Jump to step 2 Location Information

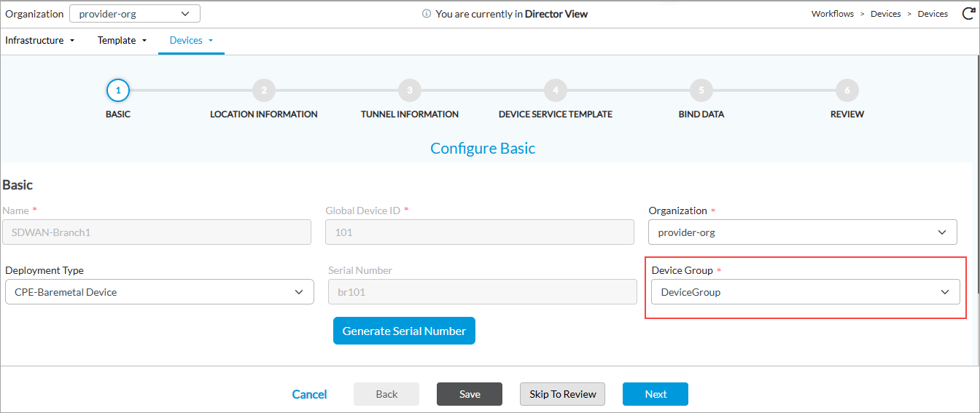coord(264,91)
